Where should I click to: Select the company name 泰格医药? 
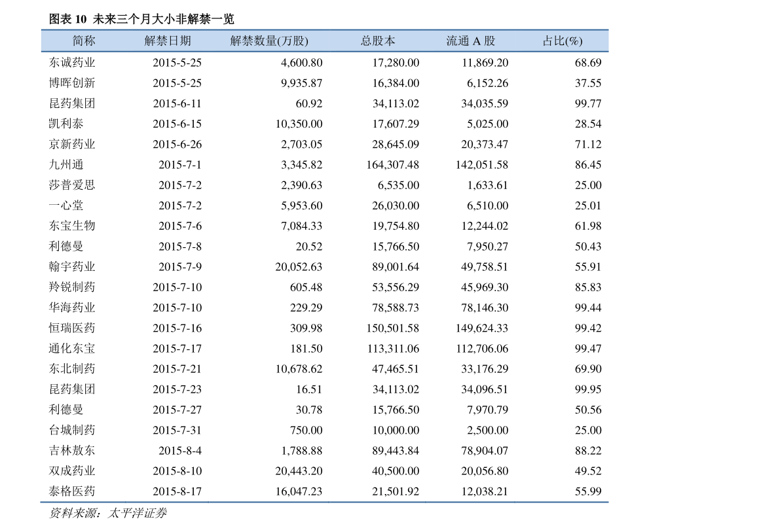[72, 491]
